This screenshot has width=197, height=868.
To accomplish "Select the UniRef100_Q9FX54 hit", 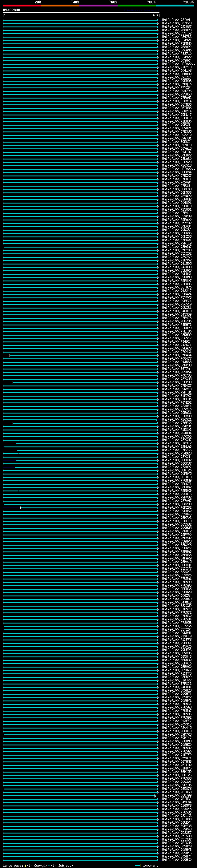I will 177,125.
